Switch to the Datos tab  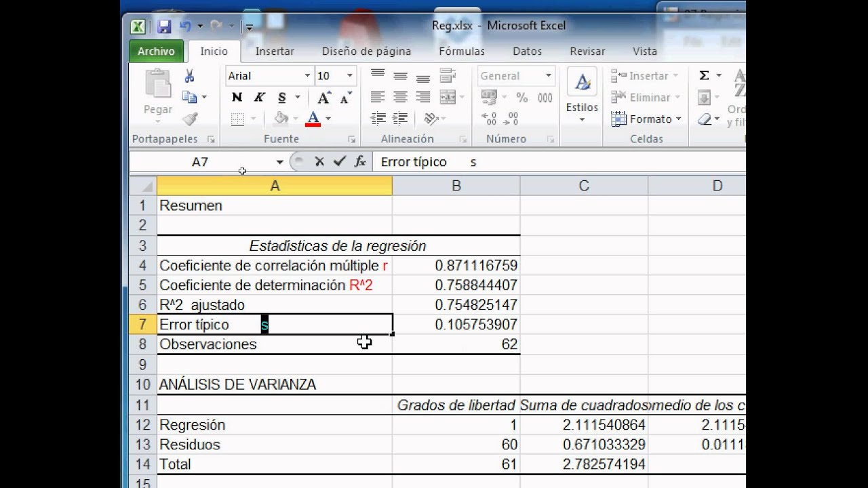point(527,52)
